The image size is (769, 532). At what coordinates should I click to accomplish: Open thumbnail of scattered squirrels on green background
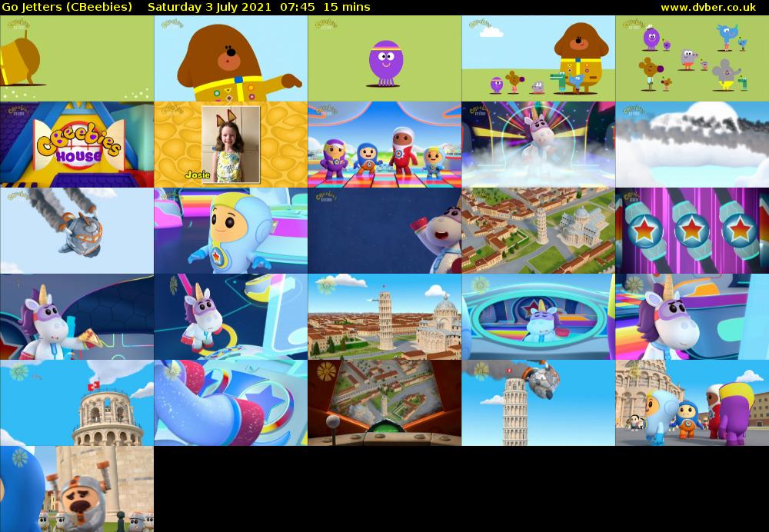click(x=692, y=58)
